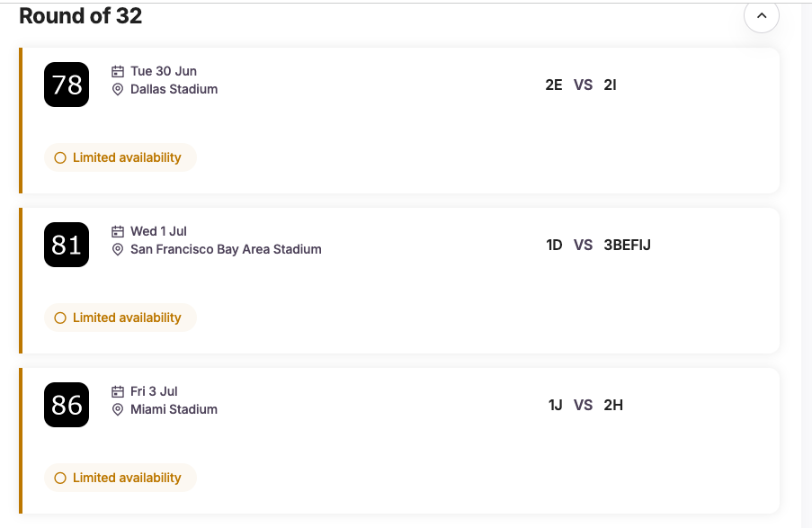Click the Dallas Stadium venue text

(174, 89)
